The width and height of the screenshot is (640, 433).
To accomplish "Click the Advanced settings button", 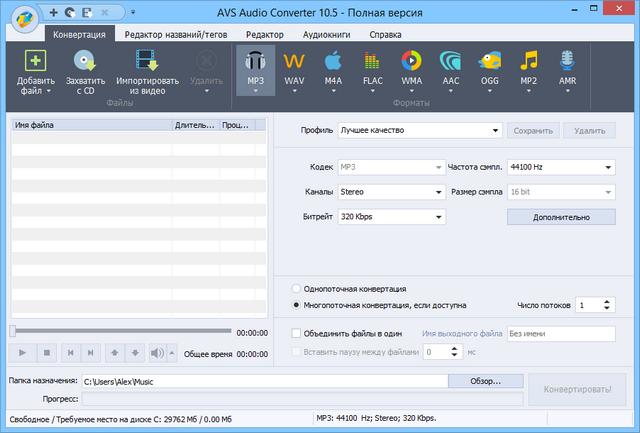I will pyautogui.click(x=560, y=217).
